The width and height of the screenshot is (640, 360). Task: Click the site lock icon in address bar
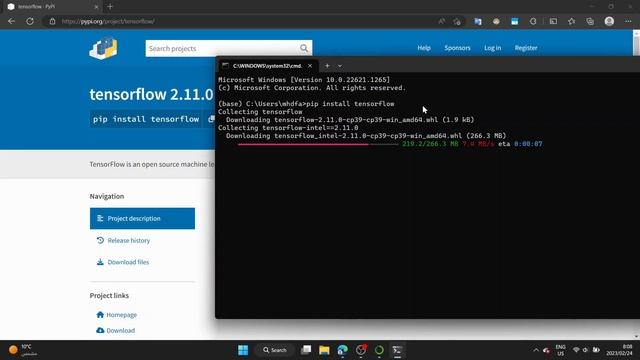point(52,21)
